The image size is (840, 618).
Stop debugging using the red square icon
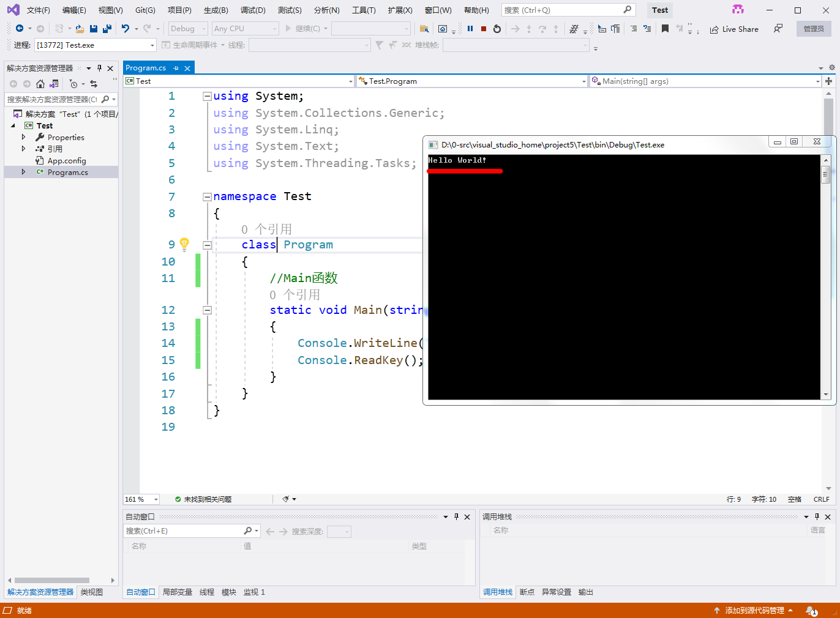pos(483,28)
